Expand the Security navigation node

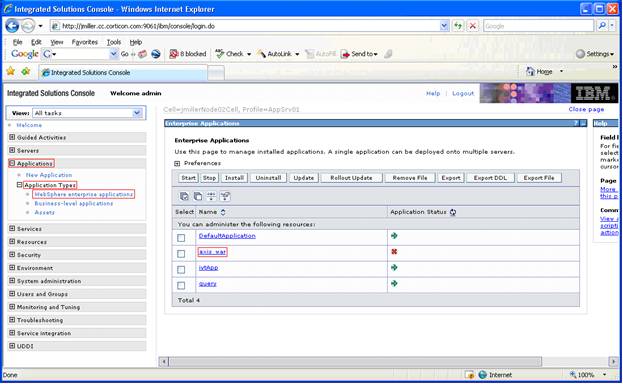pos(12,254)
